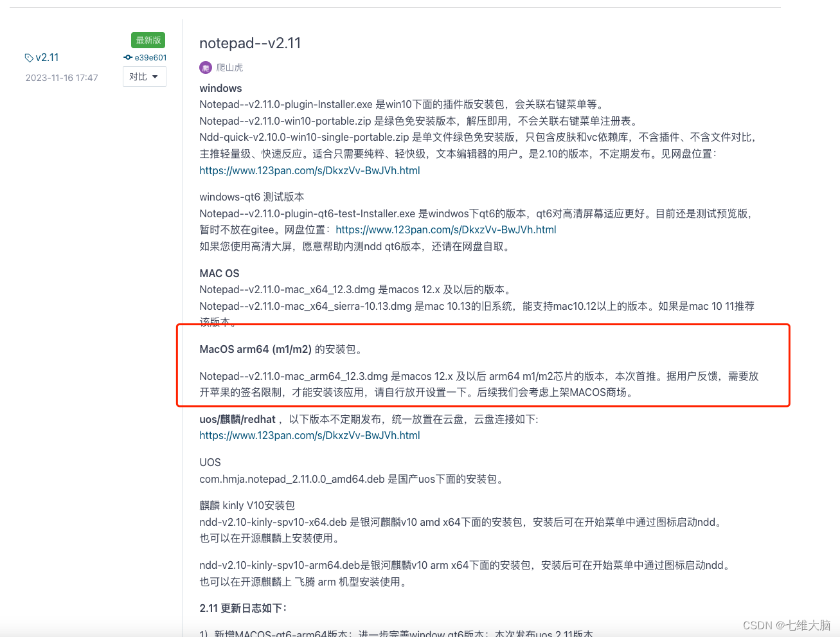Open 123pan link under the windows section

[310, 170]
